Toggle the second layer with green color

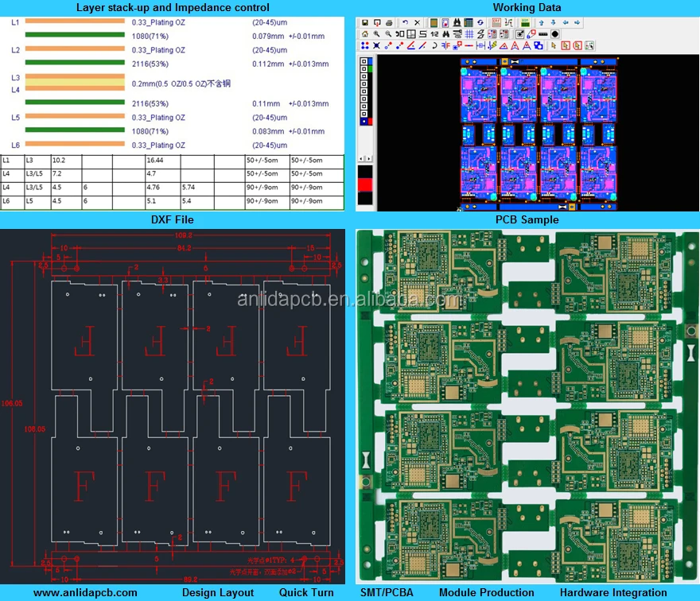tap(365, 69)
